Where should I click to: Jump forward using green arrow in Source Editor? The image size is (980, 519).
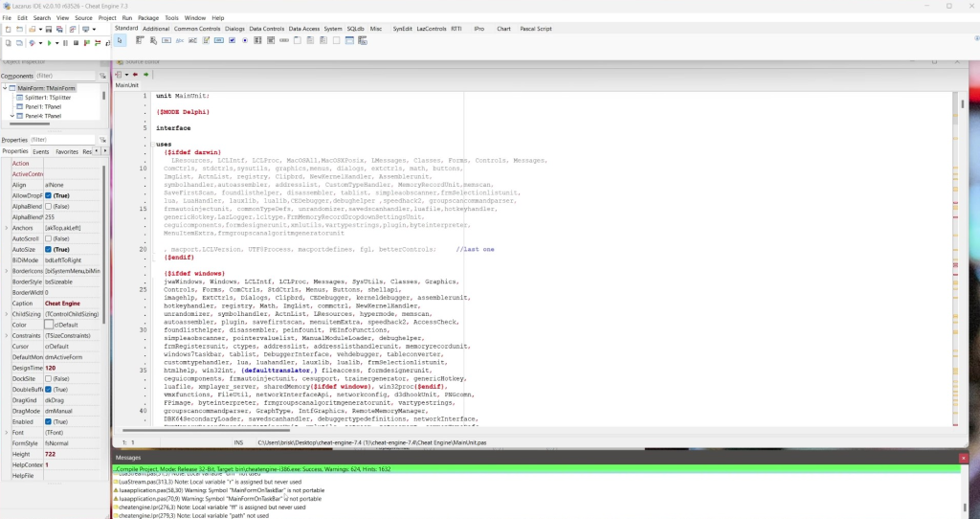[146, 74]
